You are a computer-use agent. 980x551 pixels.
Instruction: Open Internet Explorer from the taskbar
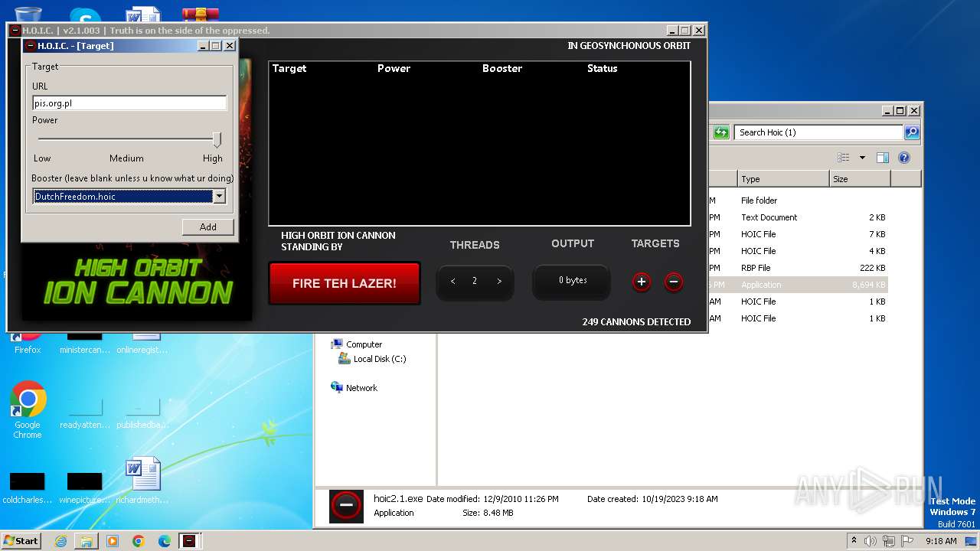pyautogui.click(x=60, y=541)
